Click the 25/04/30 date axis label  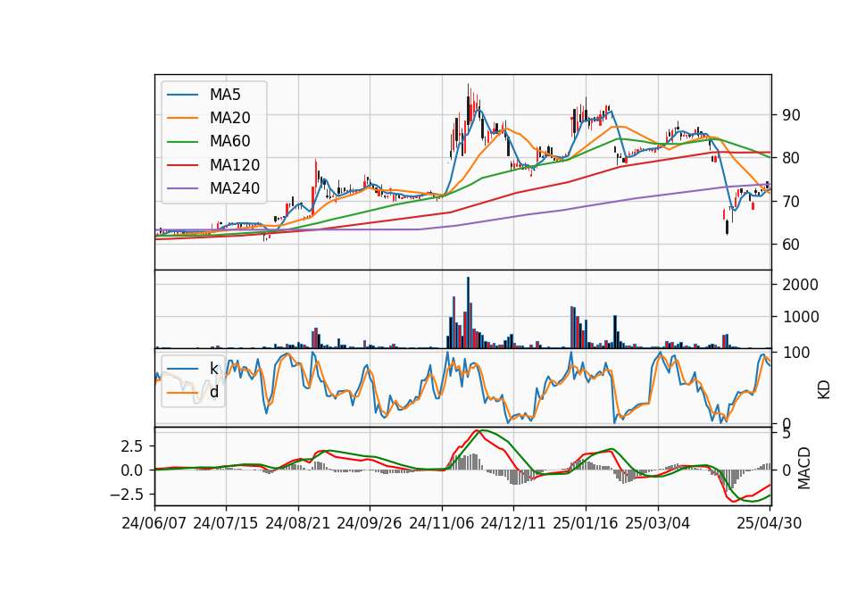click(x=769, y=523)
